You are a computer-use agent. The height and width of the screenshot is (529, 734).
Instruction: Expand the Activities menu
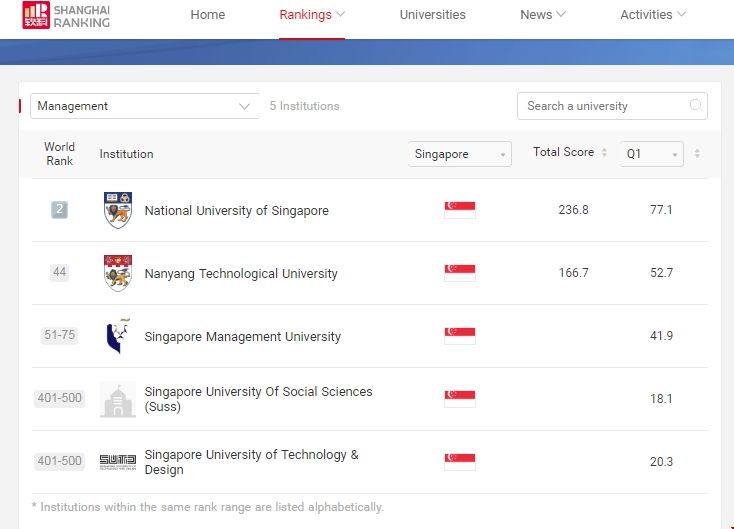[x=653, y=15]
